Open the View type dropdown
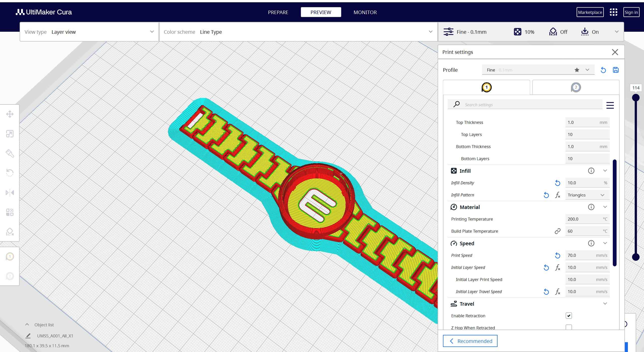Screen dimensions: 644x352 (x=89, y=32)
